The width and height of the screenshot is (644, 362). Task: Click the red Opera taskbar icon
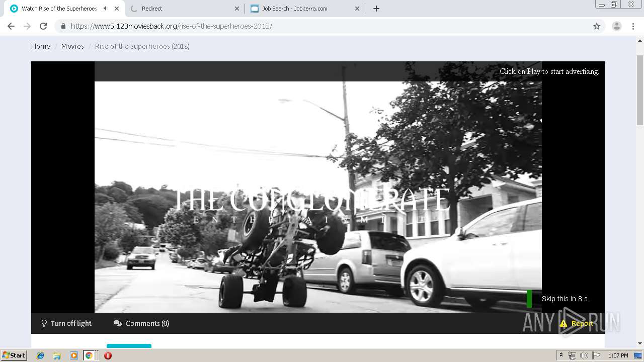click(x=108, y=355)
